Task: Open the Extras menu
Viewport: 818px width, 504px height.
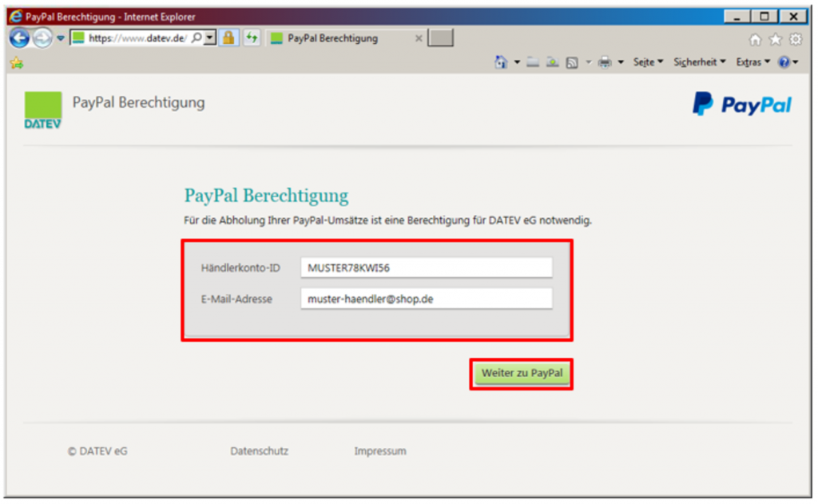Action: pyautogui.click(x=752, y=62)
